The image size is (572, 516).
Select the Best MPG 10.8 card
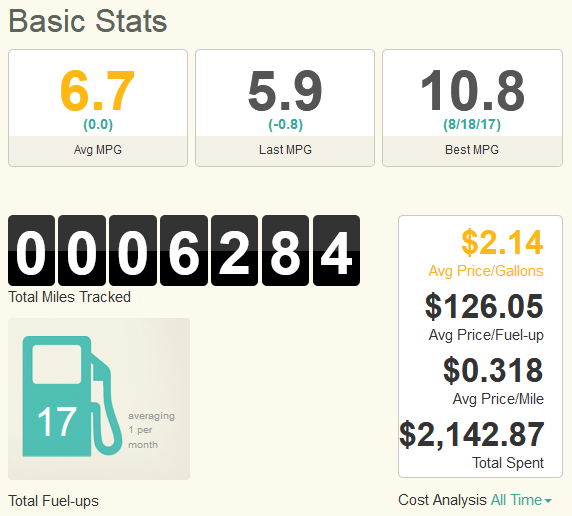[x=472, y=108]
